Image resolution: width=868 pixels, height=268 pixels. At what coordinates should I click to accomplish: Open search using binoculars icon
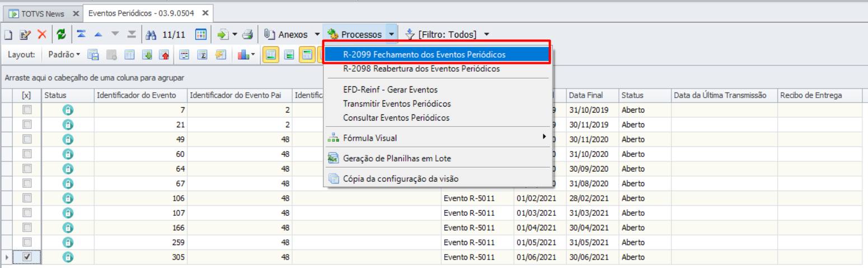tap(151, 35)
